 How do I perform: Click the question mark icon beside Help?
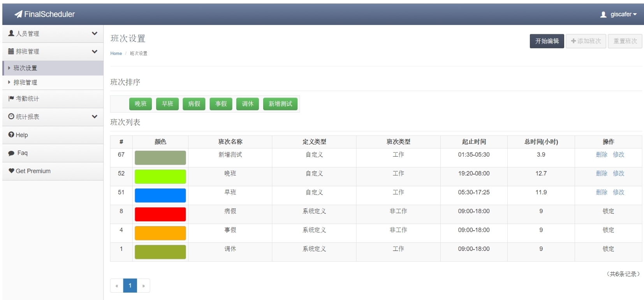click(x=11, y=134)
